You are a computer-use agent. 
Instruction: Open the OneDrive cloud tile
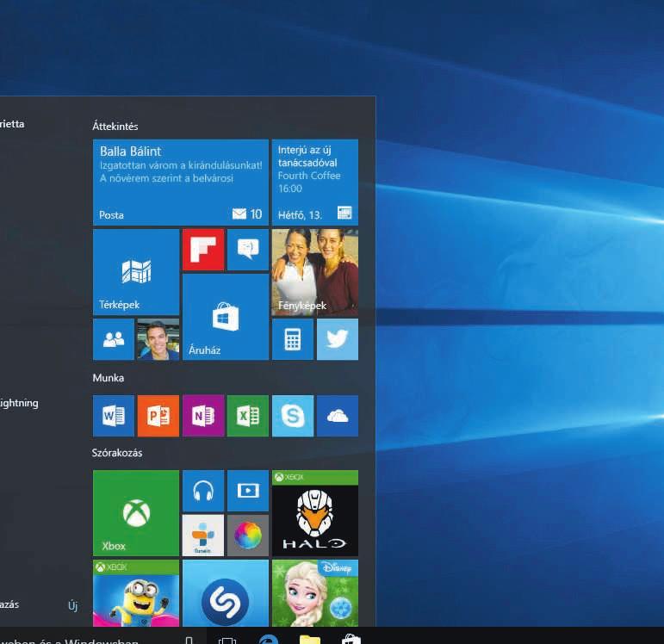click(x=338, y=416)
